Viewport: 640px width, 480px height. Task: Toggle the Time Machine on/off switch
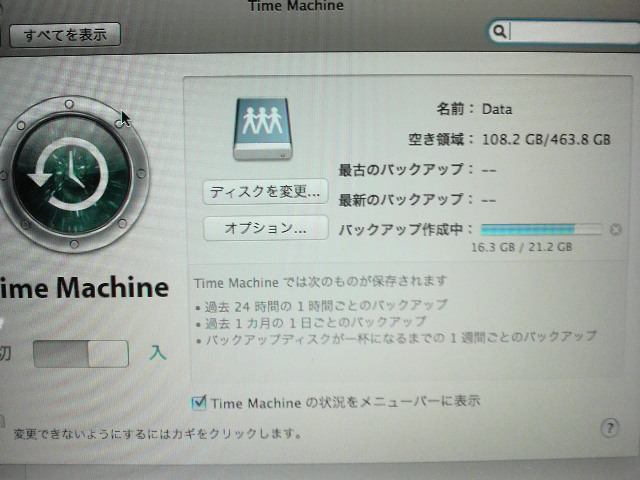(81, 354)
